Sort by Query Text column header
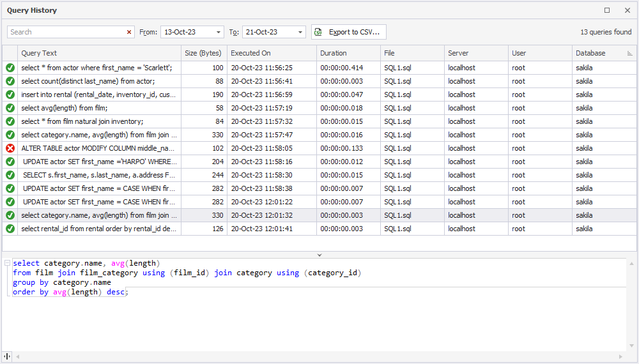The width and height of the screenshot is (639, 364). 100,54
